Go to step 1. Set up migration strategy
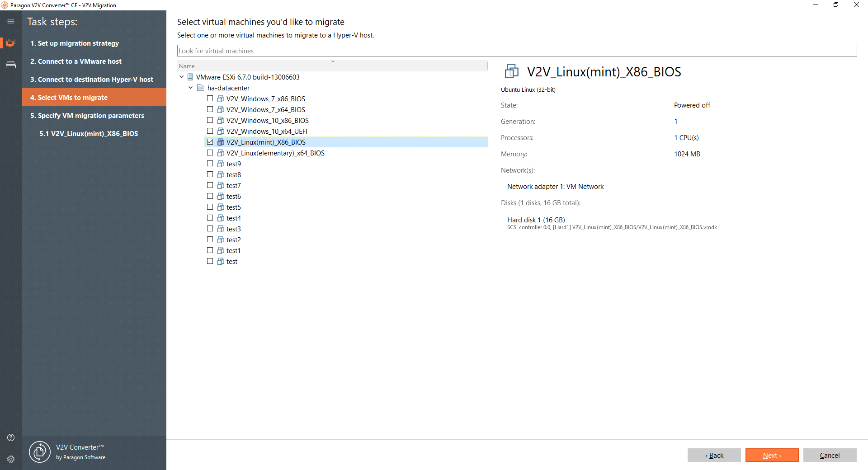 click(75, 43)
